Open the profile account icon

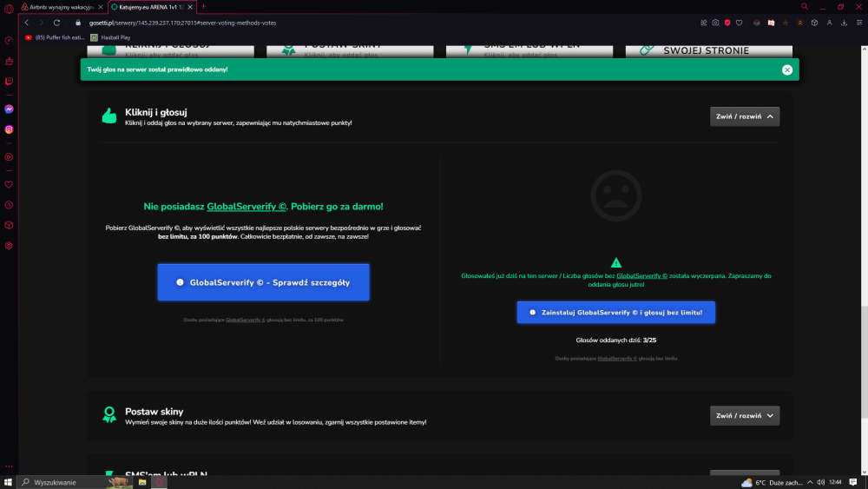pyautogui.click(x=829, y=23)
